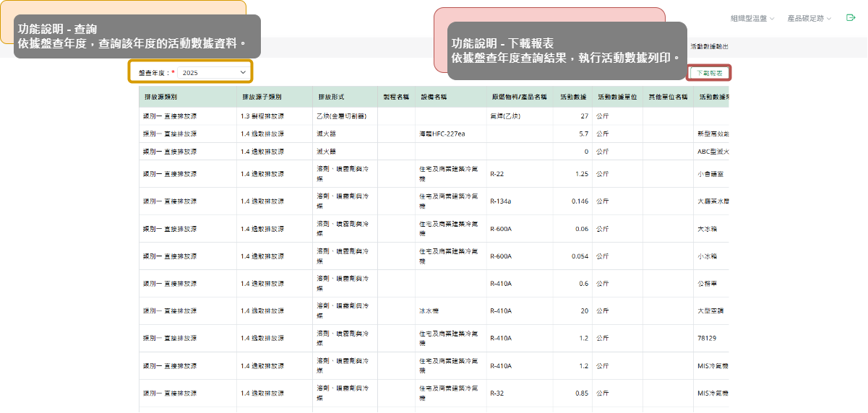This screenshot has height=413, width=868.
Task: Expand the 組織型溫盤 menu
Action: [752, 18]
